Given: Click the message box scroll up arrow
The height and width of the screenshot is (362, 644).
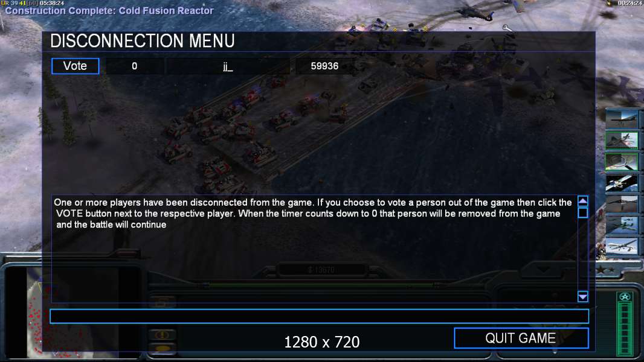Looking at the screenshot, I should click(582, 201).
